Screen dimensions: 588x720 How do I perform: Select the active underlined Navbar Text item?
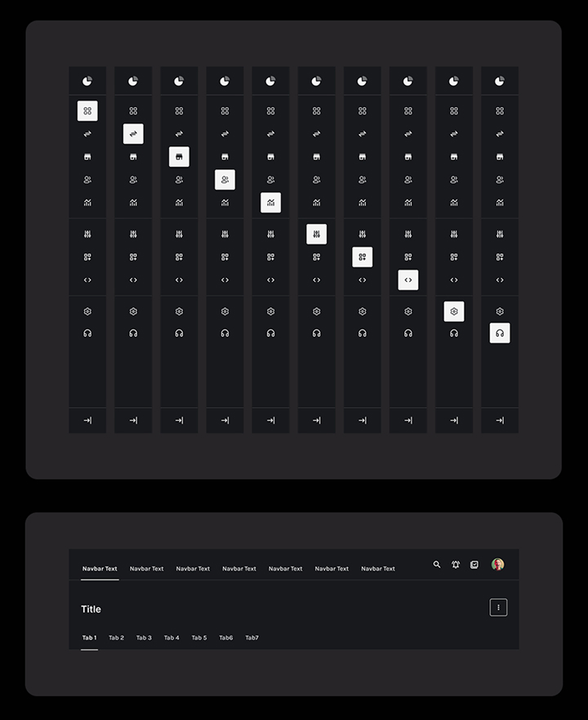[100, 569]
